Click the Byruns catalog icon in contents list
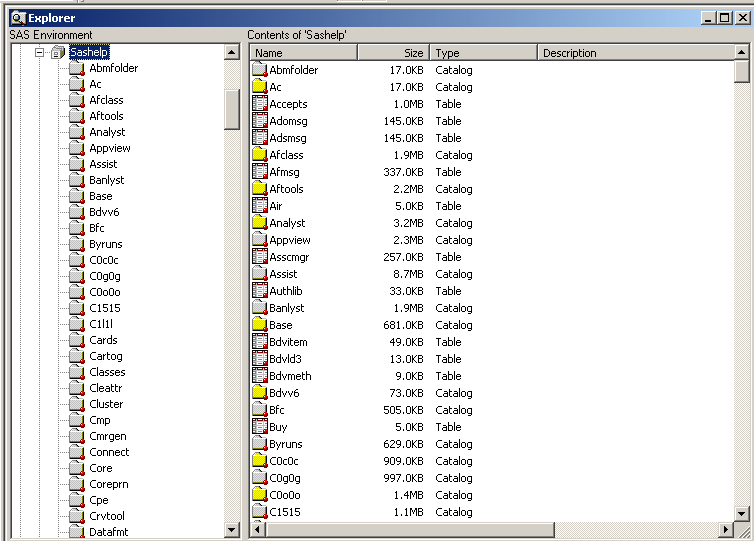Screen dimensions: 754x541 (x=260, y=444)
